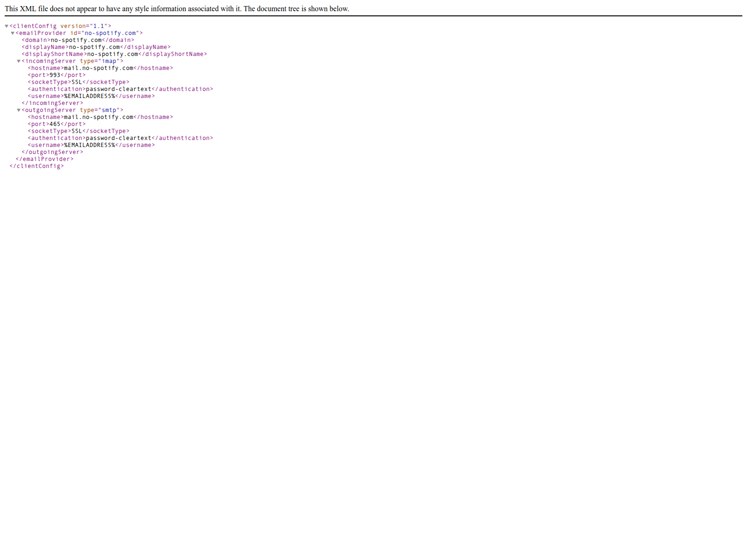Click the closing emailProvider tag
747x560 pixels.
(x=44, y=159)
